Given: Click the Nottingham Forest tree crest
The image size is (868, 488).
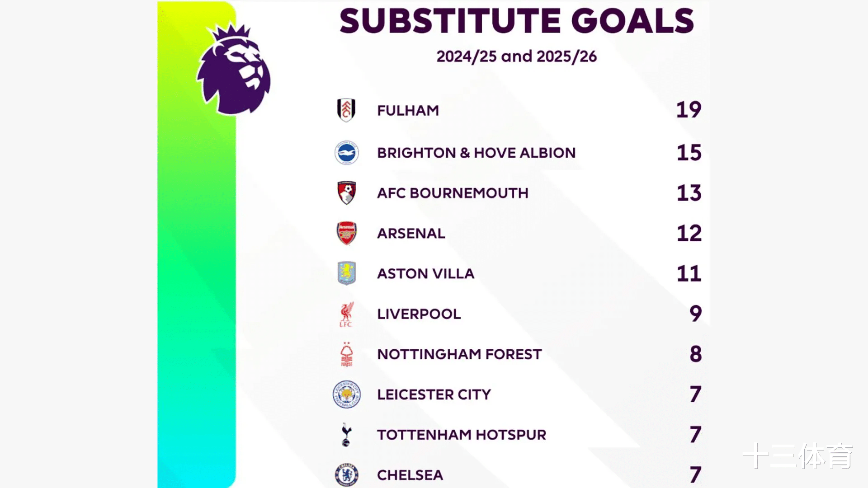Looking at the screenshot, I should [347, 354].
